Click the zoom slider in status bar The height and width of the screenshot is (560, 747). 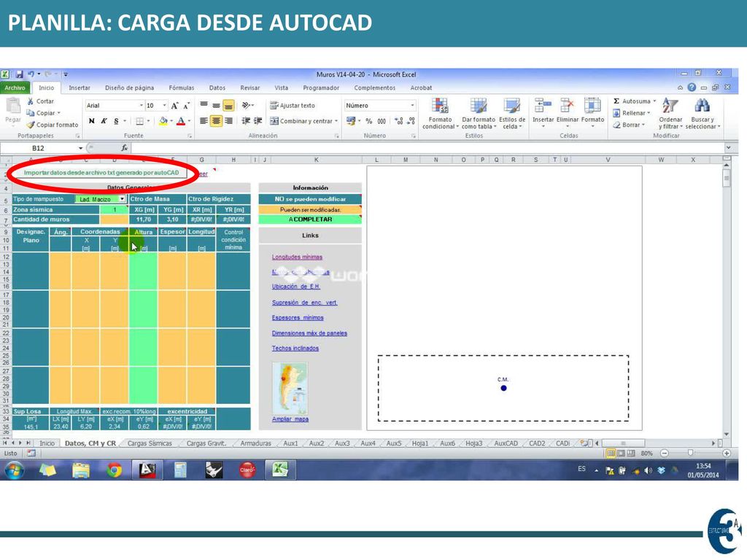(x=690, y=454)
